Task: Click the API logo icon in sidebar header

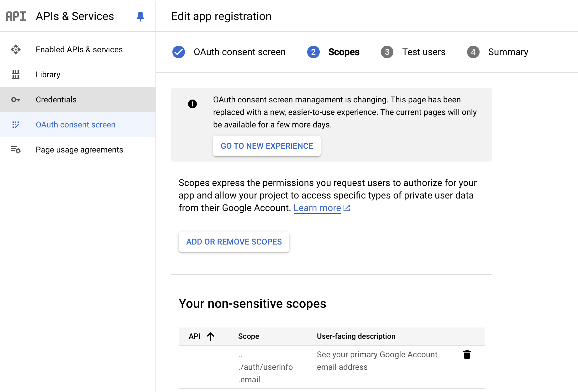Action: [x=16, y=16]
